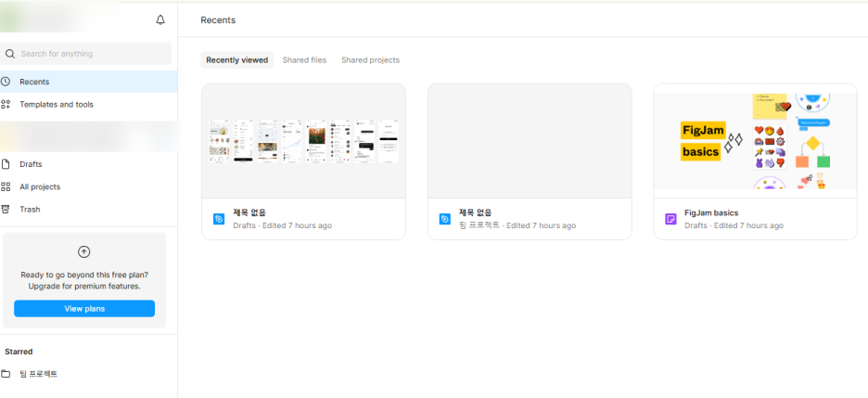Open Templates and tools in sidebar
Screen dimensions: 868x398
[89, 104]
